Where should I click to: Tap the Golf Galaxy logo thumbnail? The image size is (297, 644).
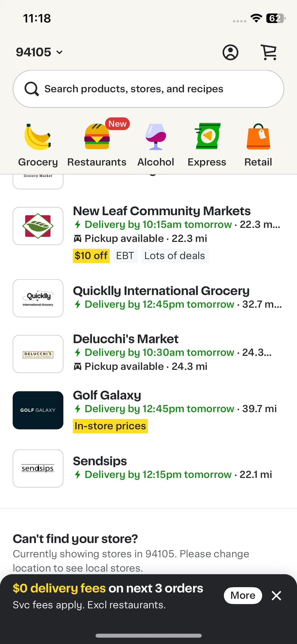tap(38, 410)
